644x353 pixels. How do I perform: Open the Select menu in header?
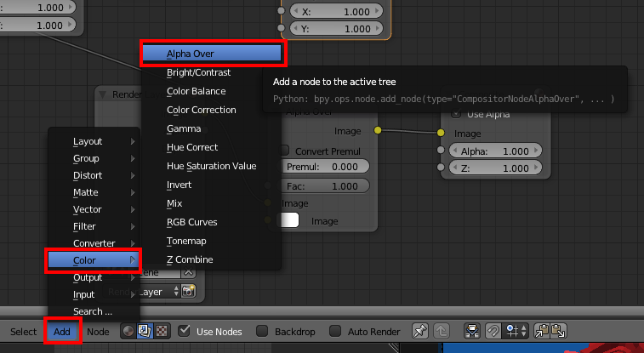24,332
